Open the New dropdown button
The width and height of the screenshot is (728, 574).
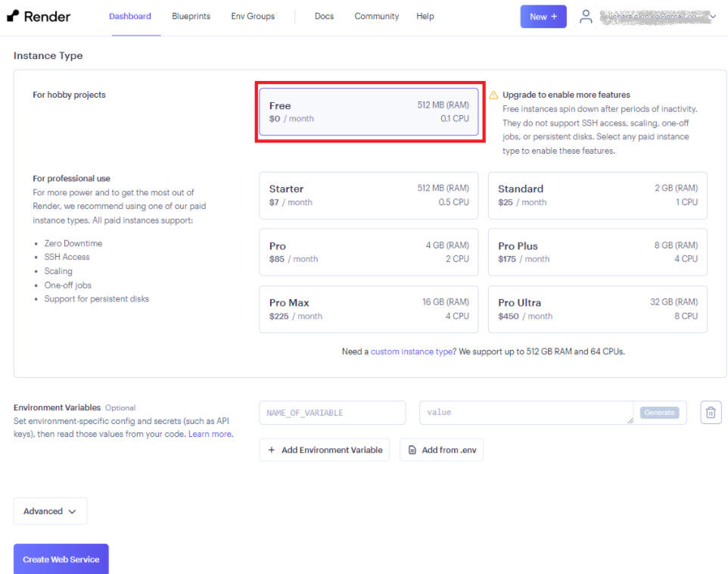point(543,17)
